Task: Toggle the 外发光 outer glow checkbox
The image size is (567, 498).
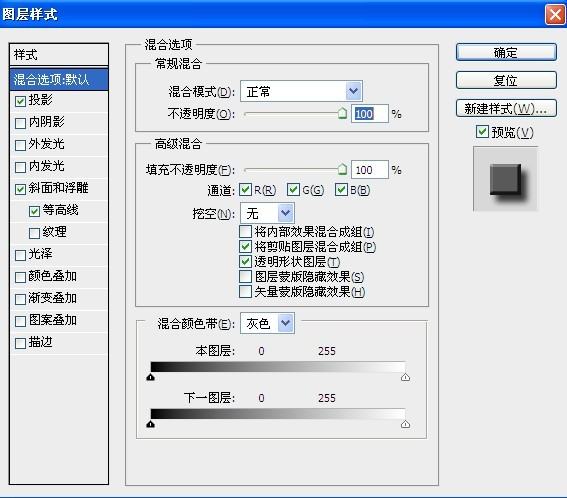Action: [x=21, y=145]
